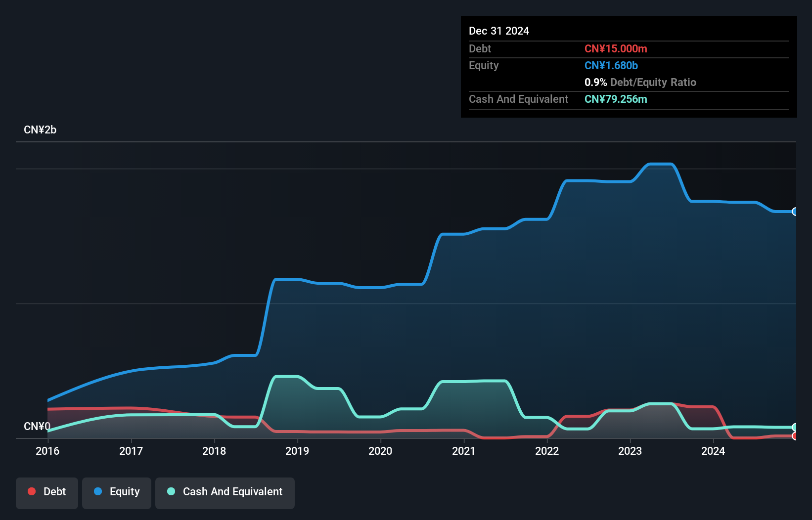Click the 2022 x-axis label

(547, 451)
